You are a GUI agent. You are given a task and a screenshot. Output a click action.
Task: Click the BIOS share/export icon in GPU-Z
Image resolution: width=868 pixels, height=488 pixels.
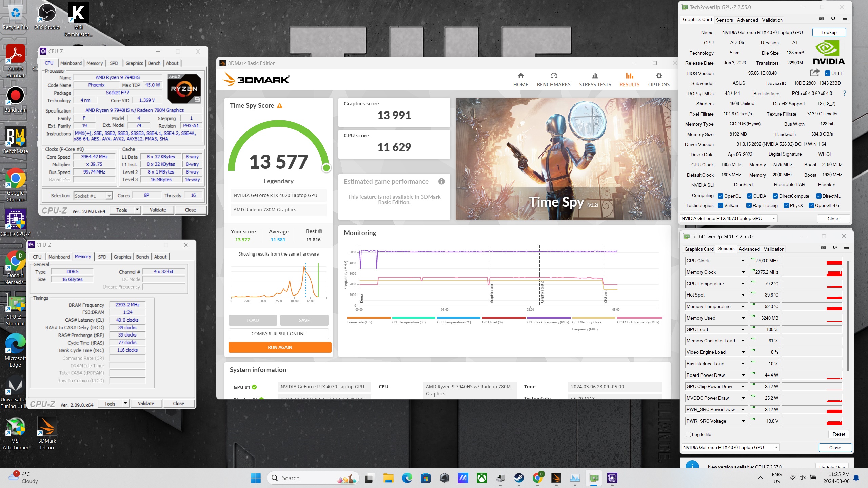(x=815, y=73)
